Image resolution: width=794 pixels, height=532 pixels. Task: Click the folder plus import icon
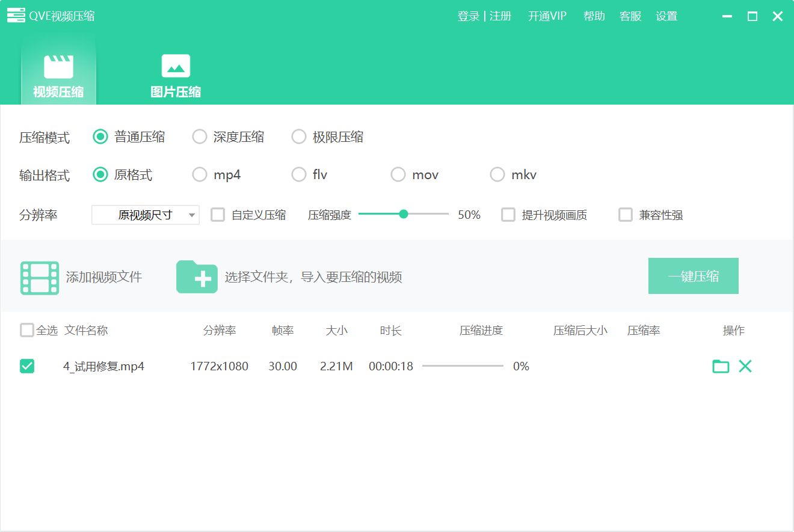197,277
